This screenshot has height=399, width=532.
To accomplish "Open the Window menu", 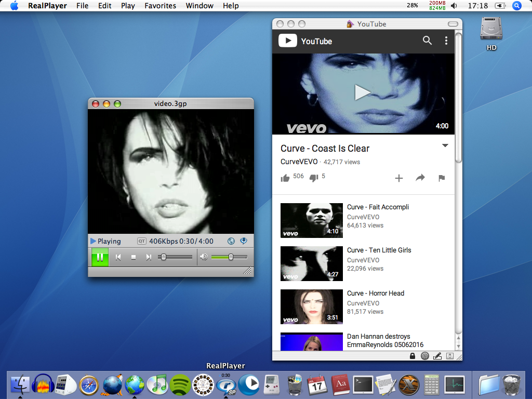I will pos(199,6).
